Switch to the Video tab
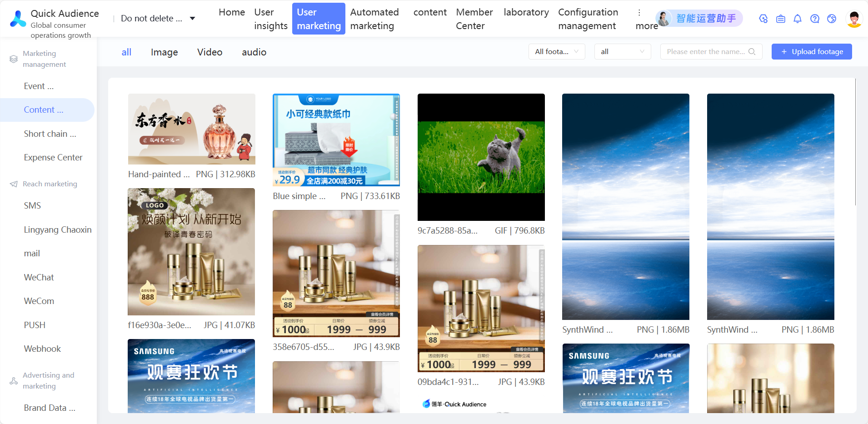This screenshot has height=424, width=868. pos(210,52)
